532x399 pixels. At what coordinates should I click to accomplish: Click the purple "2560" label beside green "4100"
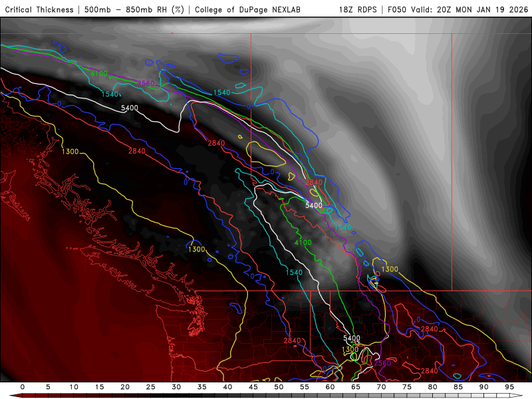(x=146, y=84)
